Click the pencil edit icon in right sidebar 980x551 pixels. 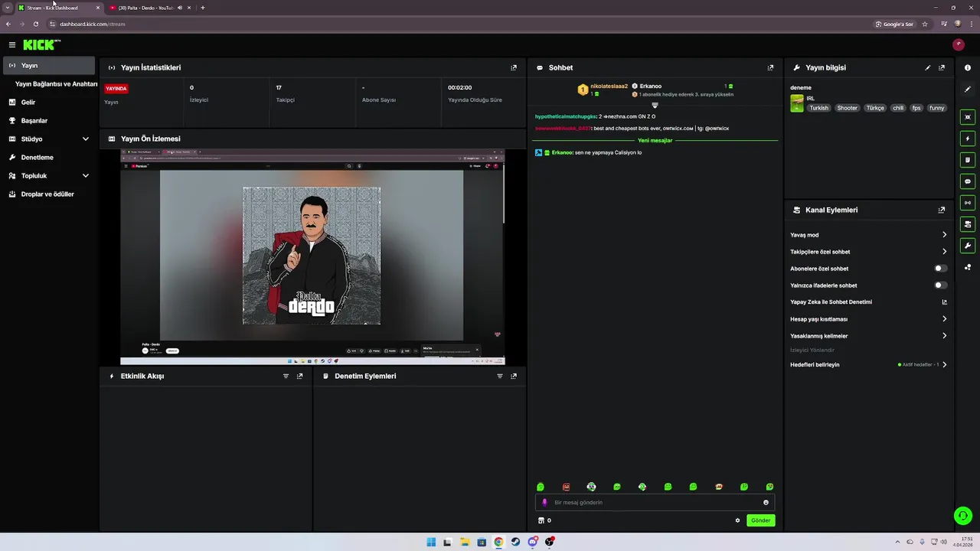pyautogui.click(x=968, y=90)
